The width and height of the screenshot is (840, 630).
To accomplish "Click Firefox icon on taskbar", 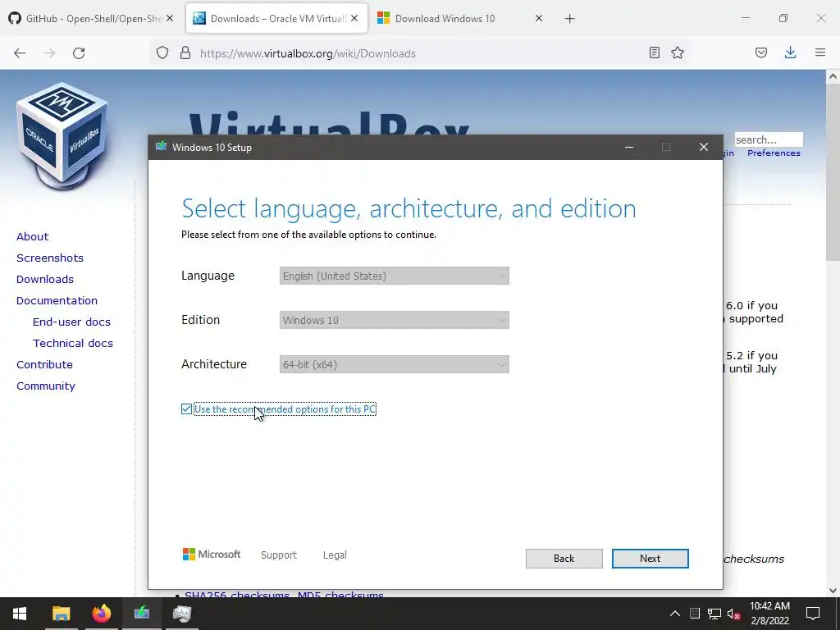I will pyautogui.click(x=101, y=614).
